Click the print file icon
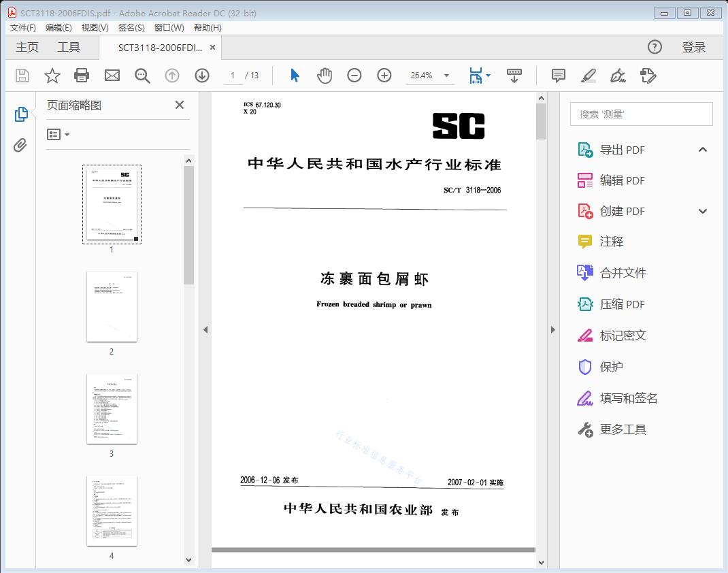This screenshot has width=728, height=573. point(82,76)
